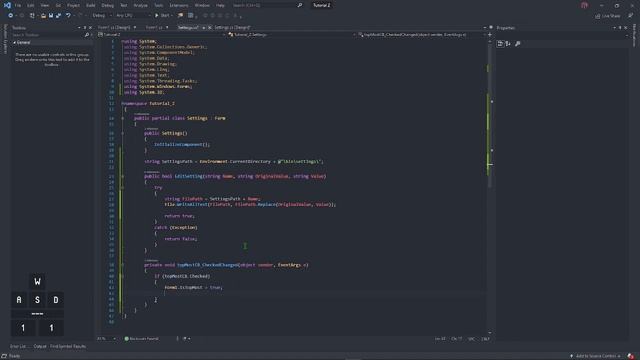Open the account profile avatar
Viewport: 640px width, 360px height.
pos(584,5)
